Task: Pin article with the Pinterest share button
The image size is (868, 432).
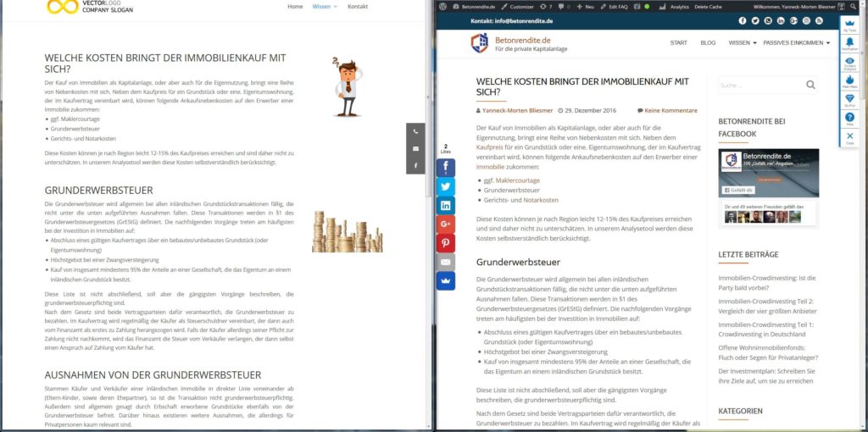Action: click(446, 243)
